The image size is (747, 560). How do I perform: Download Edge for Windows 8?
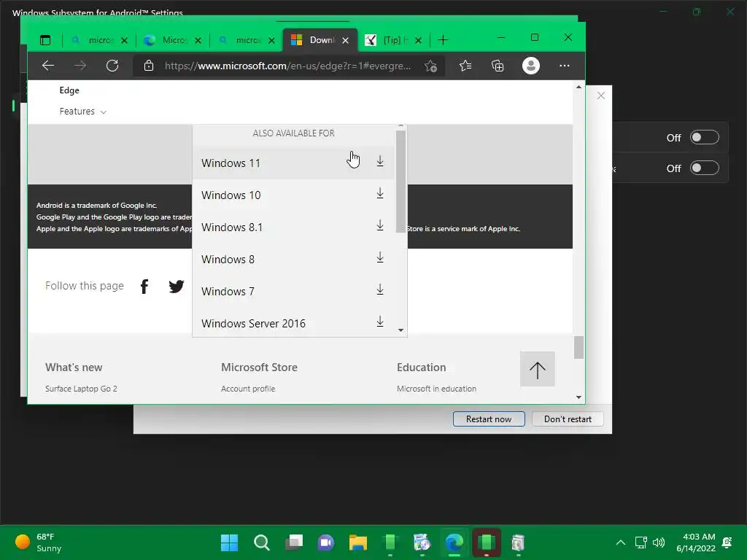point(379,257)
